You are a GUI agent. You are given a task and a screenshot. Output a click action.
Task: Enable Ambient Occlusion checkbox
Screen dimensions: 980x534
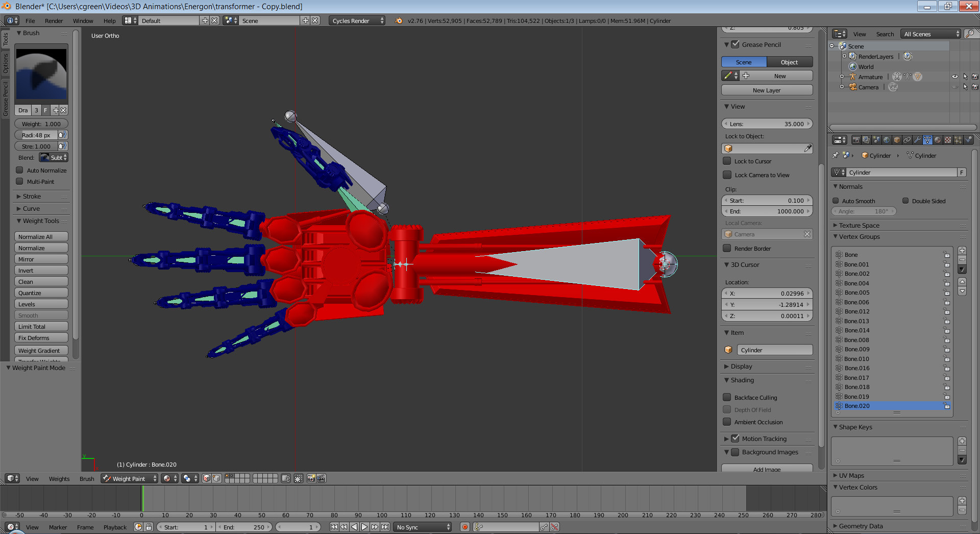coord(727,422)
